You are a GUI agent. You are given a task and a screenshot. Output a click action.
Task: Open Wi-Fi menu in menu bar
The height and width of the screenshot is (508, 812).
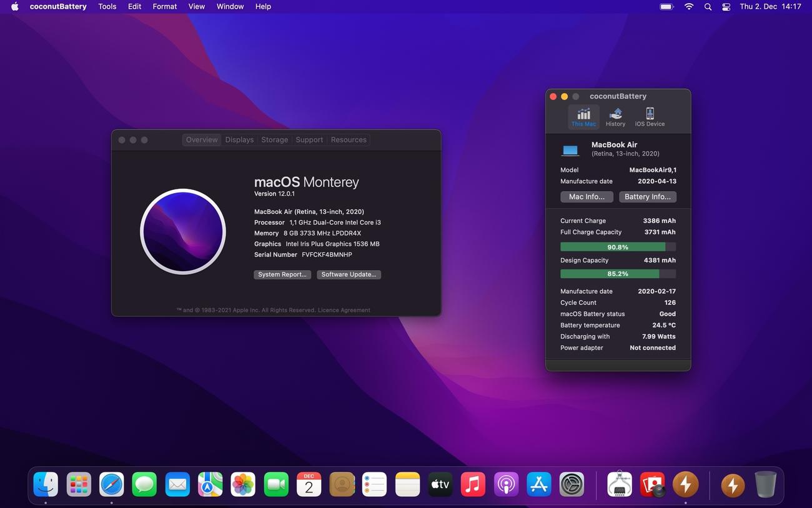689,6
